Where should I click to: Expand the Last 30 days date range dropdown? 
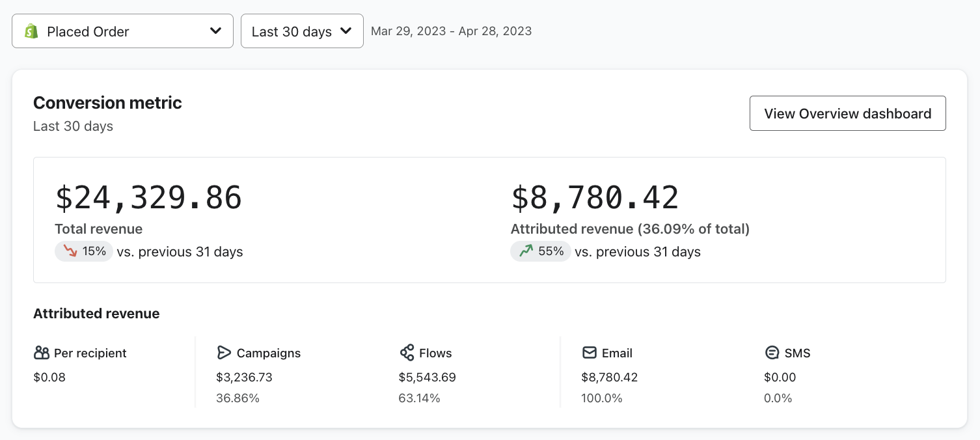(x=302, y=31)
